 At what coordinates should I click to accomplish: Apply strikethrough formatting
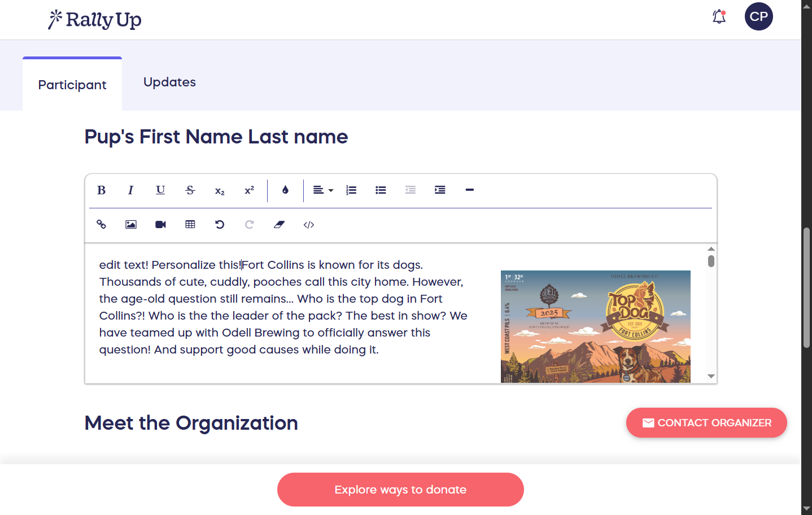(190, 190)
